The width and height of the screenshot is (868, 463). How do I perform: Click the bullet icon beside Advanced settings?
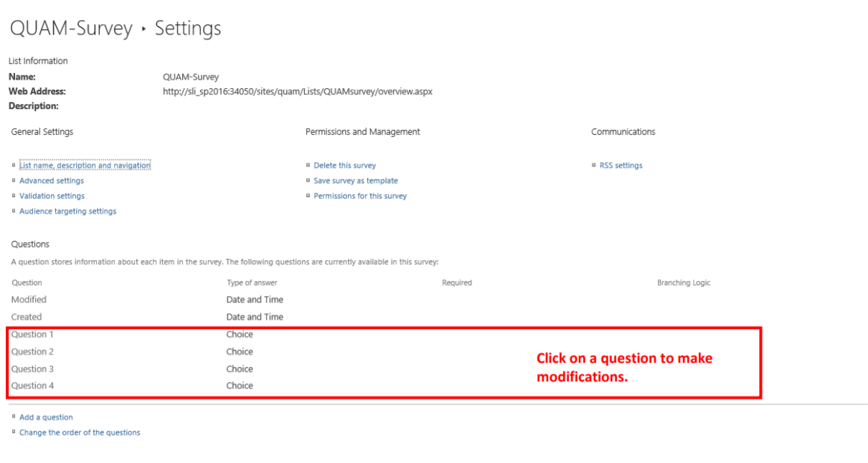14,180
